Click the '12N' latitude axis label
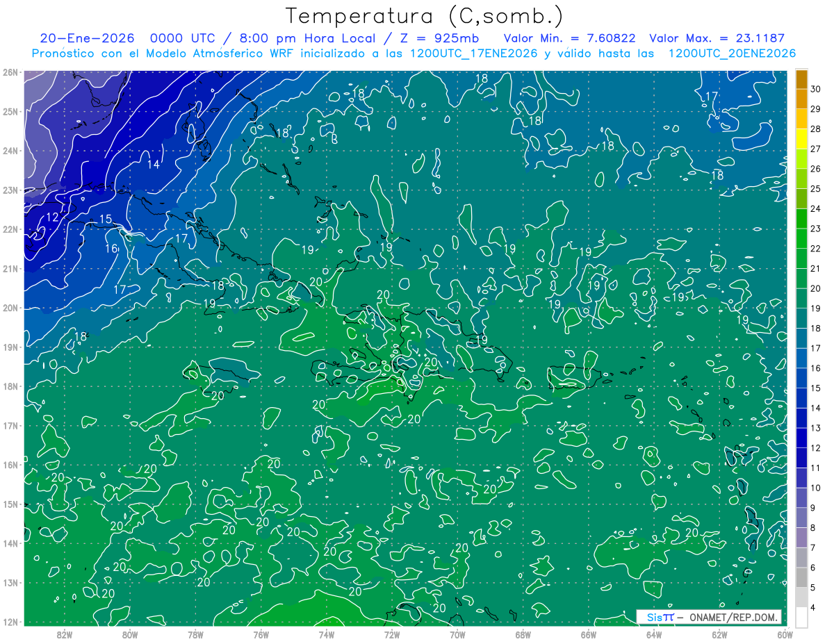 click(x=10, y=622)
